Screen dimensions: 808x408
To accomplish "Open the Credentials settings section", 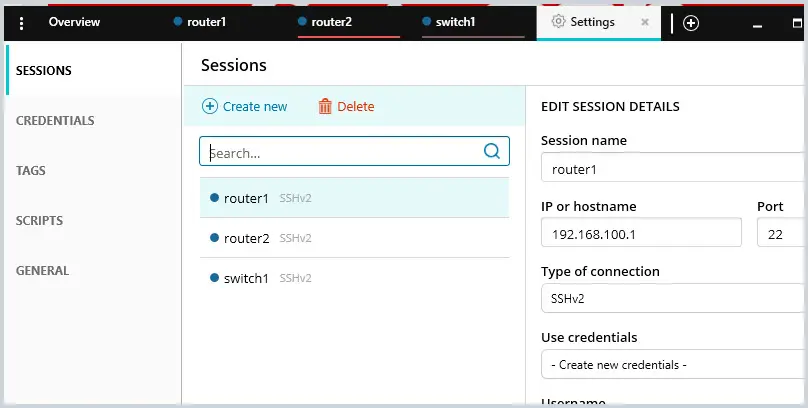I will tap(55, 121).
